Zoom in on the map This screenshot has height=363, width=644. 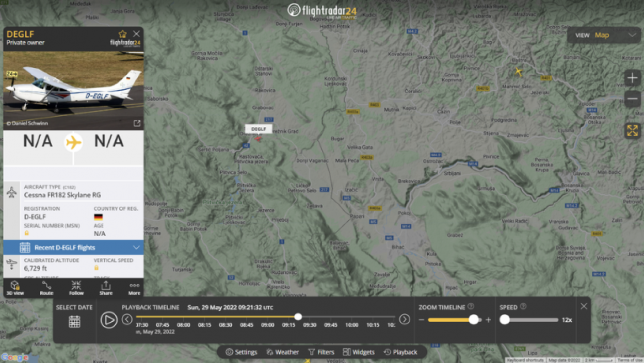[x=632, y=78]
